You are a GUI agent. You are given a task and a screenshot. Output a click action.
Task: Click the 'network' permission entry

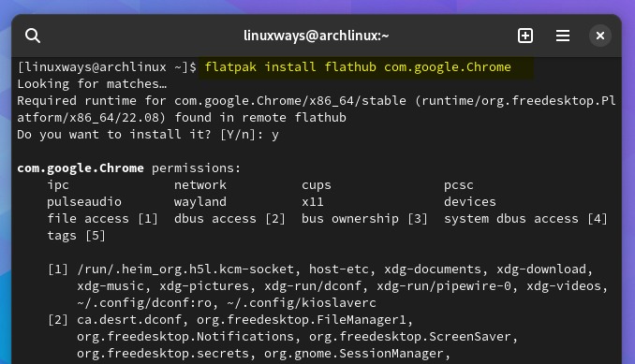click(x=200, y=185)
